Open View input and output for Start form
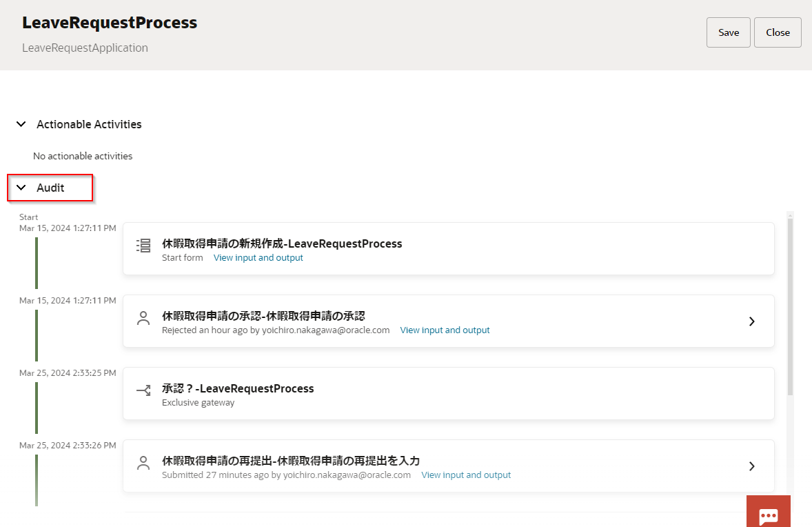The width and height of the screenshot is (812, 527). coord(258,258)
